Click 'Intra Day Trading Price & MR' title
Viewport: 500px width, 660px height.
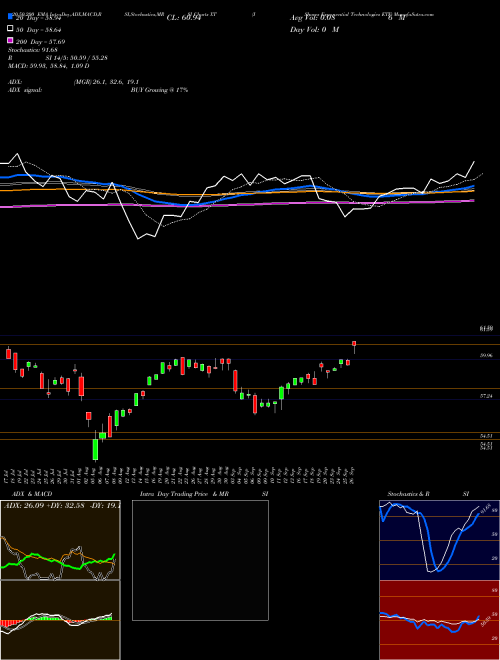pos(184,494)
